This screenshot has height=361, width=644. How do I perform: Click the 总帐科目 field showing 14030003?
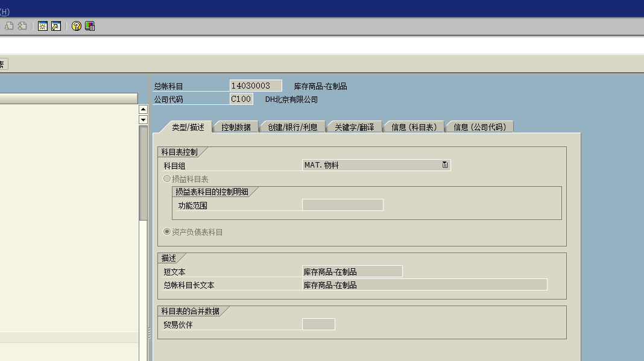(x=256, y=86)
